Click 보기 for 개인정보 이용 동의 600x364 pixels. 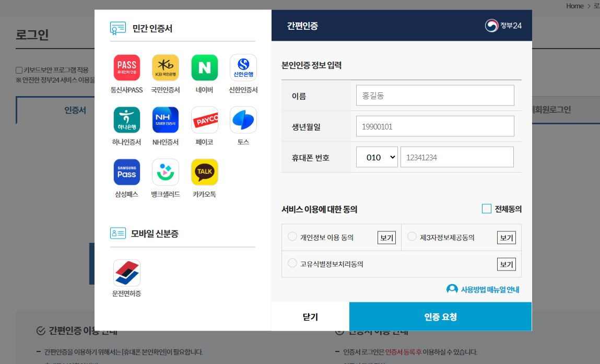pos(386,238)
